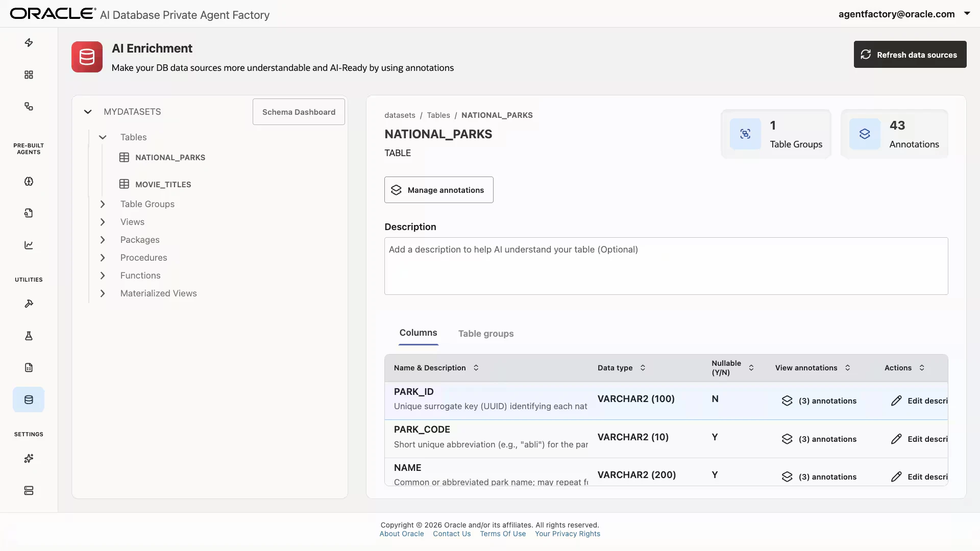The width and height of the screenshot is (980, 551).
Task: Click the PARK_ID column name
Action: [413, 392]
